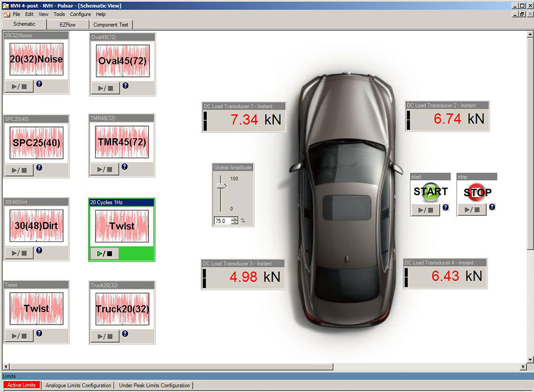Open help icon for Truck20(32) profile

point(125,333)
